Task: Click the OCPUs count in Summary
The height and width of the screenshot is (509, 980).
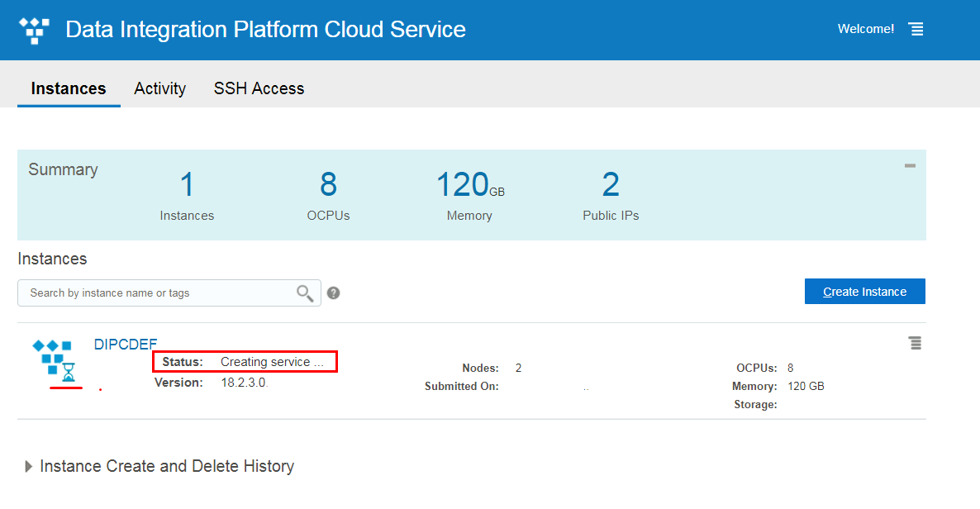Action: (328, 184)
